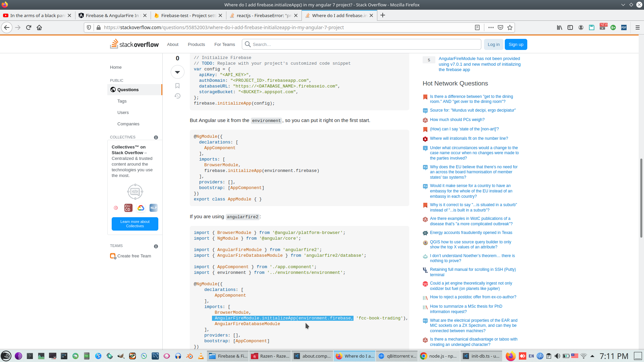Star this page as a bookmark
Image resolution: width=644 pixels, height=362 pixels.
[510, 27]
